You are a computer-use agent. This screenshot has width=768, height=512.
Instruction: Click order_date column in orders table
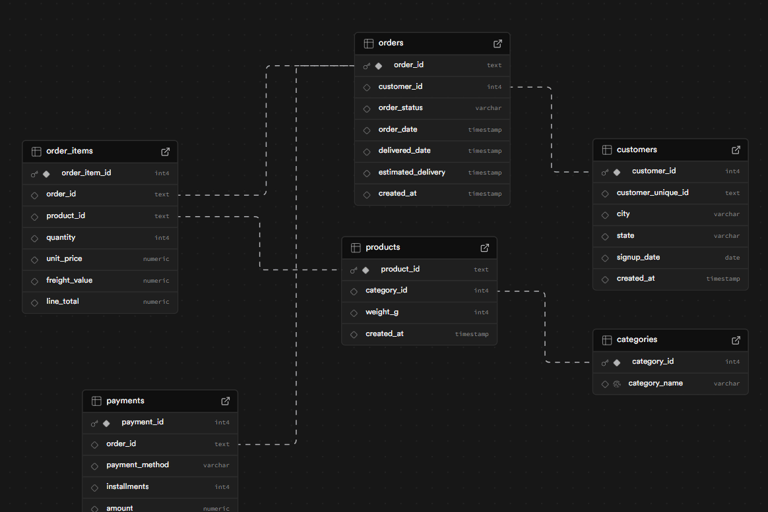(432, 130)
